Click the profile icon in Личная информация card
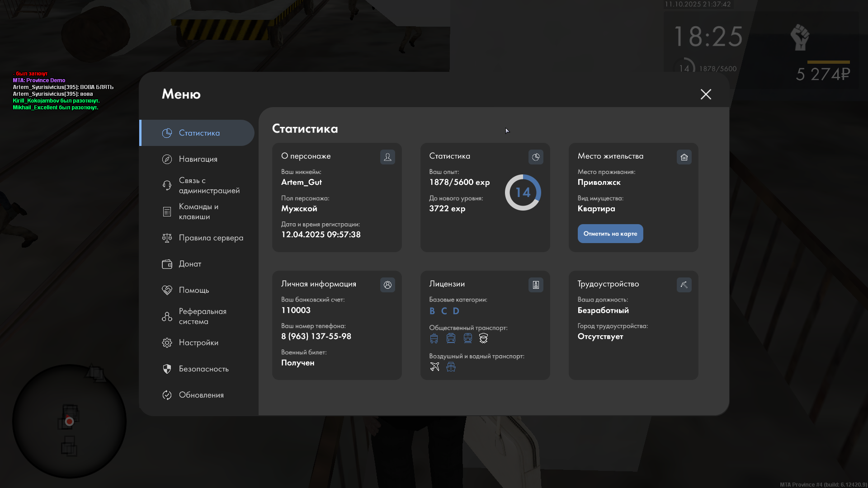 coord(387,285)
